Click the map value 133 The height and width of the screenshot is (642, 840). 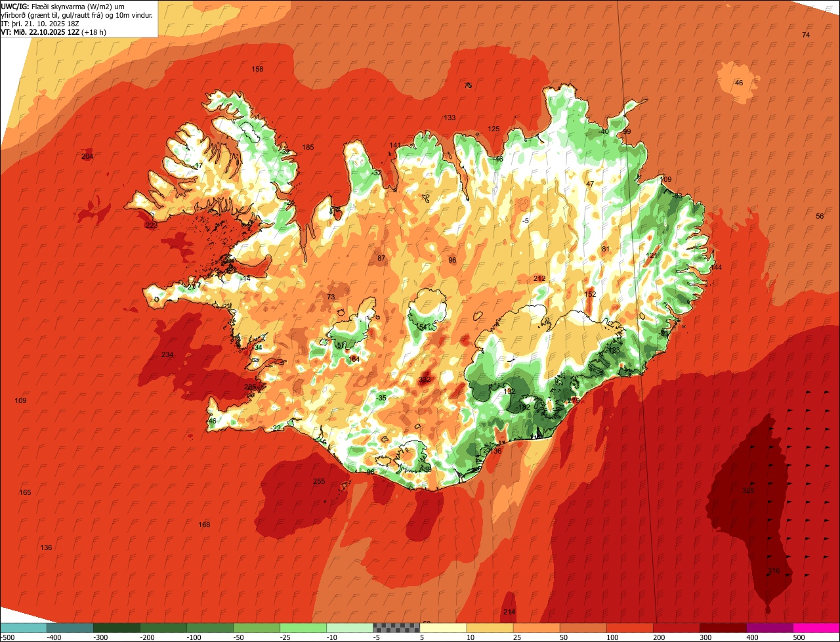(x=450, y=118)
